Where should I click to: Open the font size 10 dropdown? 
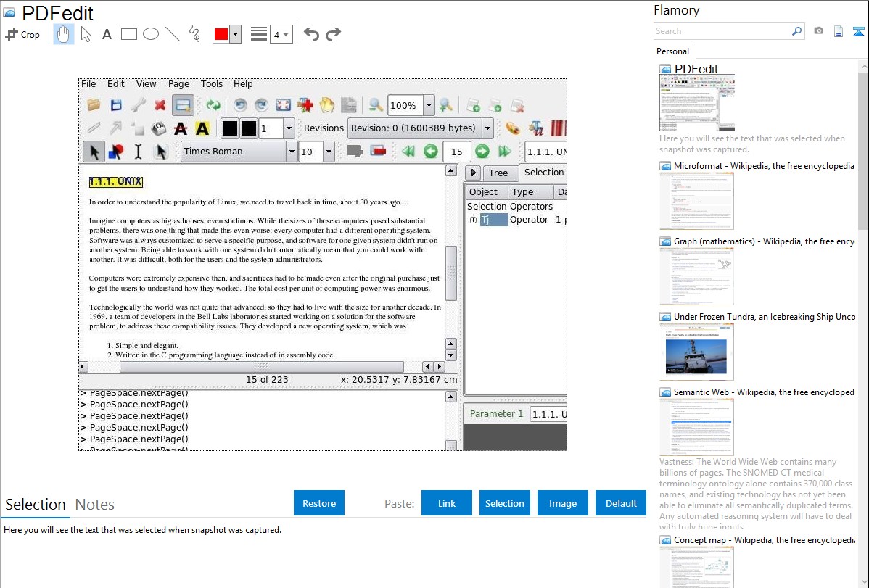coord(329,152)
